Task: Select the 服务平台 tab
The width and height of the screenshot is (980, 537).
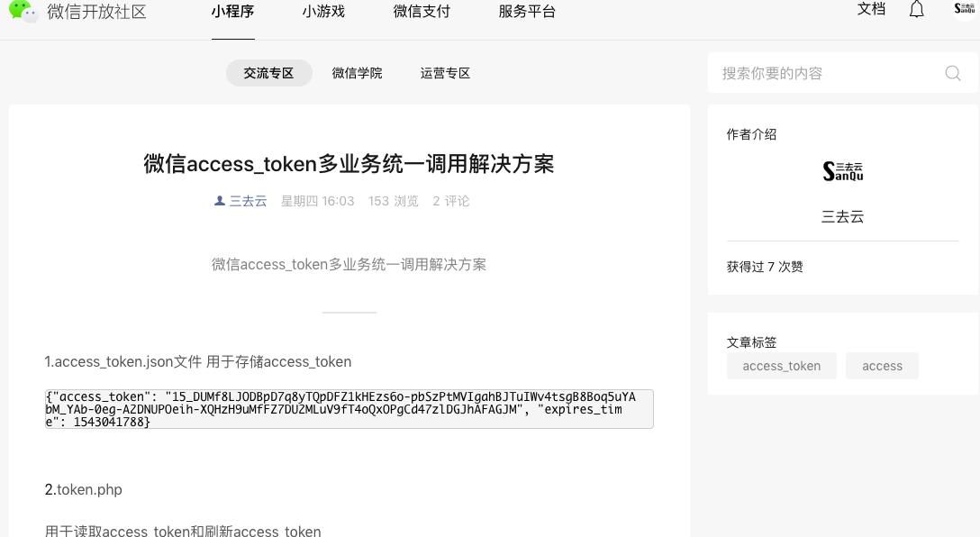Action: point(527,11)
